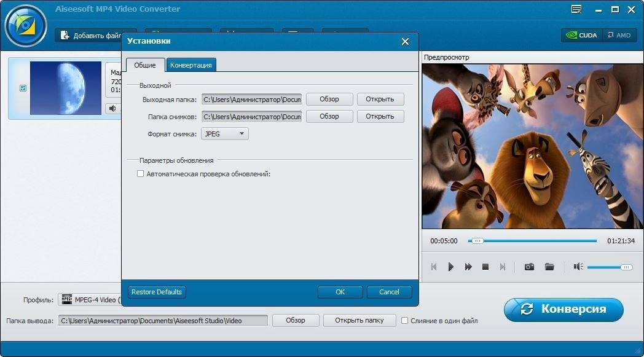Confirm settings with OK button
The width and height of the screenshot is (644, 357).
pos(340,292)
